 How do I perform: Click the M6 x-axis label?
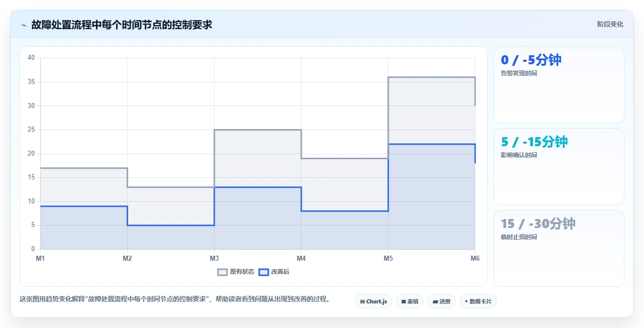pyautogui.click(x=475, y=258)
